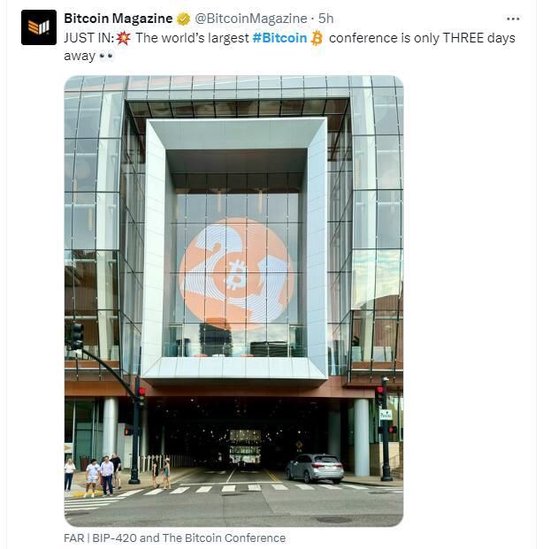
Task: Open the Bitcoin Magazine display name
Action: click(118, 19)
